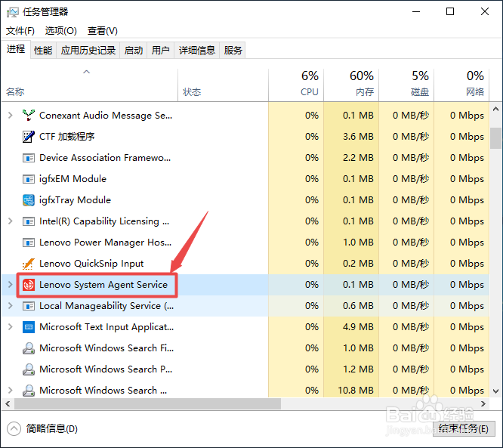Click the 10.8 MB memory cell
This screenshot has height=448, width=503.
pos(352,391)
